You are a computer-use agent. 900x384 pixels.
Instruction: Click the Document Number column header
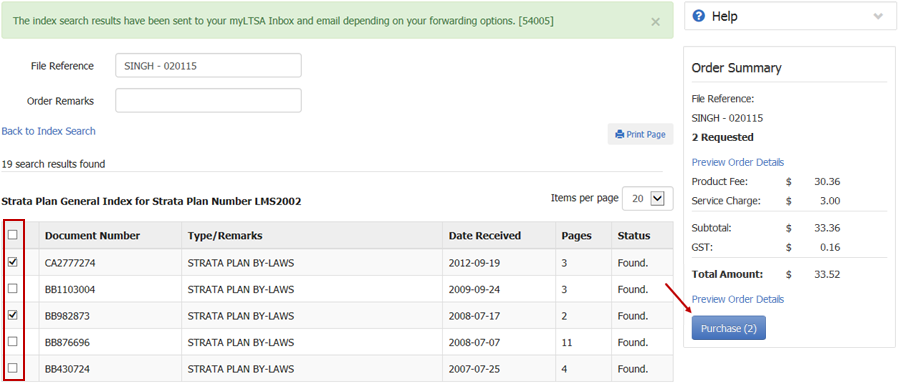[92, 235]
